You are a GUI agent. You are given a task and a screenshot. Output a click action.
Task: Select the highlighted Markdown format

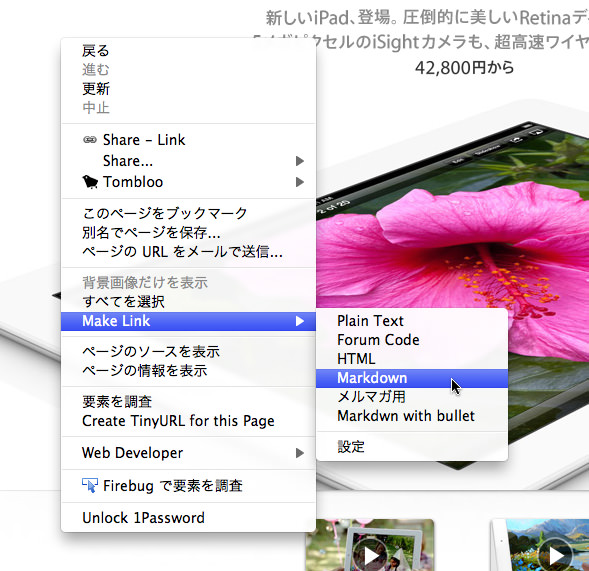[412, 378]
